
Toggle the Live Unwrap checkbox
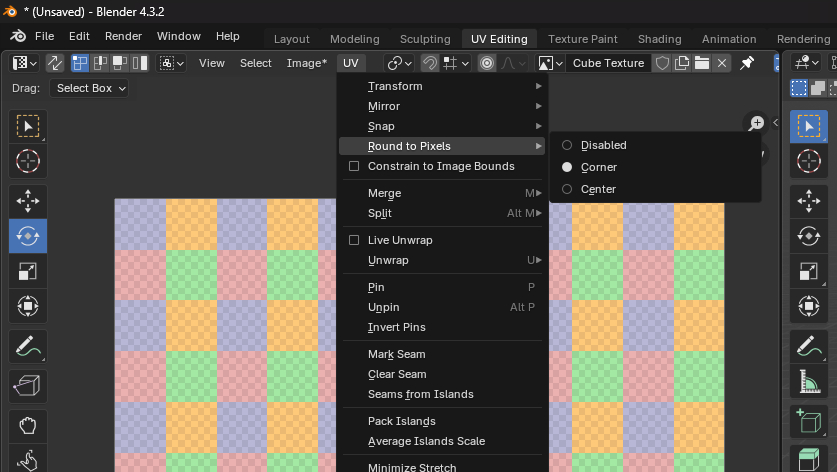pos(354,240)
